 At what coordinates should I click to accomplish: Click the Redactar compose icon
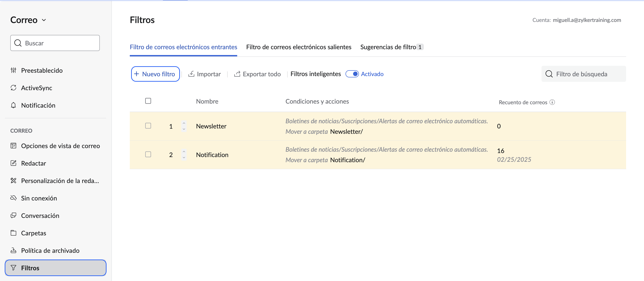click(x=13, y=163)
